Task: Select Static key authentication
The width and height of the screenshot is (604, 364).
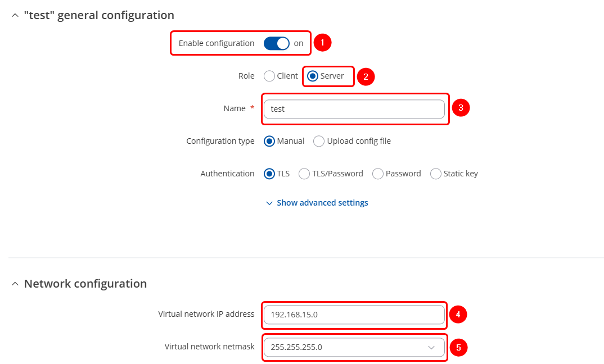Action: [x=436, y=174]
